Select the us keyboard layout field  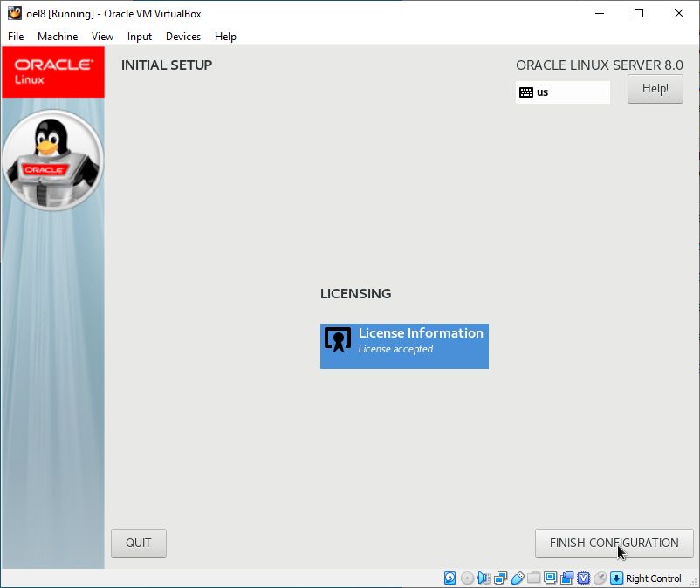click(562, 92)
